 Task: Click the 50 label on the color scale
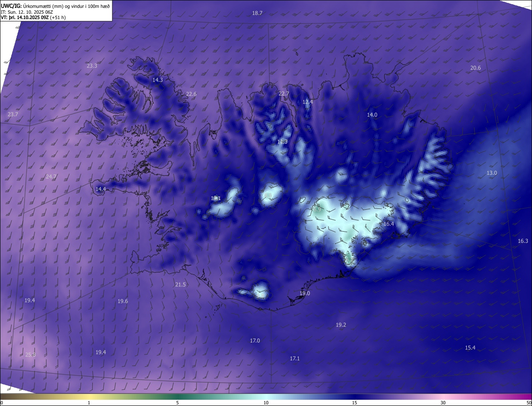(x=529, y=403)
